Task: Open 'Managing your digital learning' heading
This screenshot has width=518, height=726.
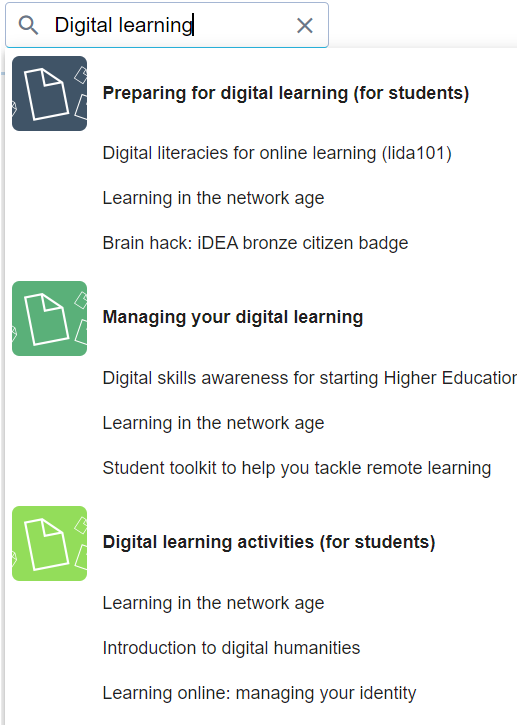Action: point(232,318)
